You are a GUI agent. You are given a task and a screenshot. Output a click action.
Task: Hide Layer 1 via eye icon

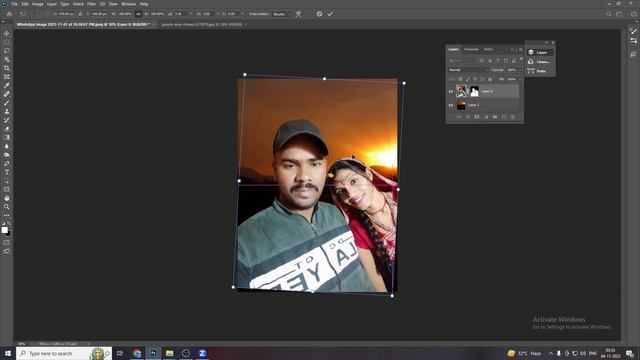click(x=451, y=105)
